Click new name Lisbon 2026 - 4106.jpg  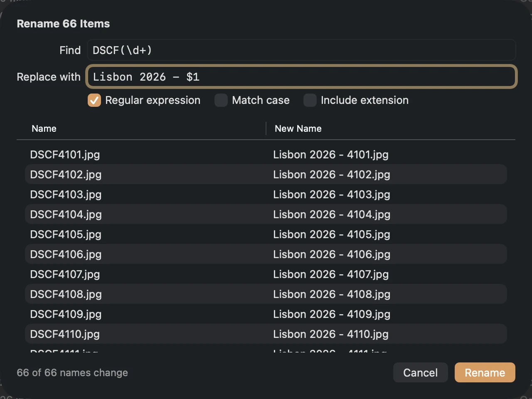click(332, 254)
